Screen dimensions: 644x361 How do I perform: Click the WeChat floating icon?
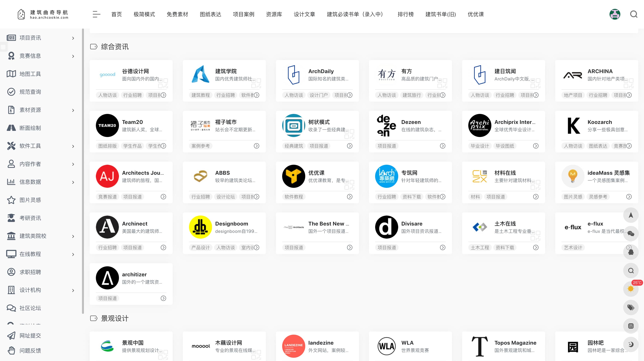tap(631, 234)
